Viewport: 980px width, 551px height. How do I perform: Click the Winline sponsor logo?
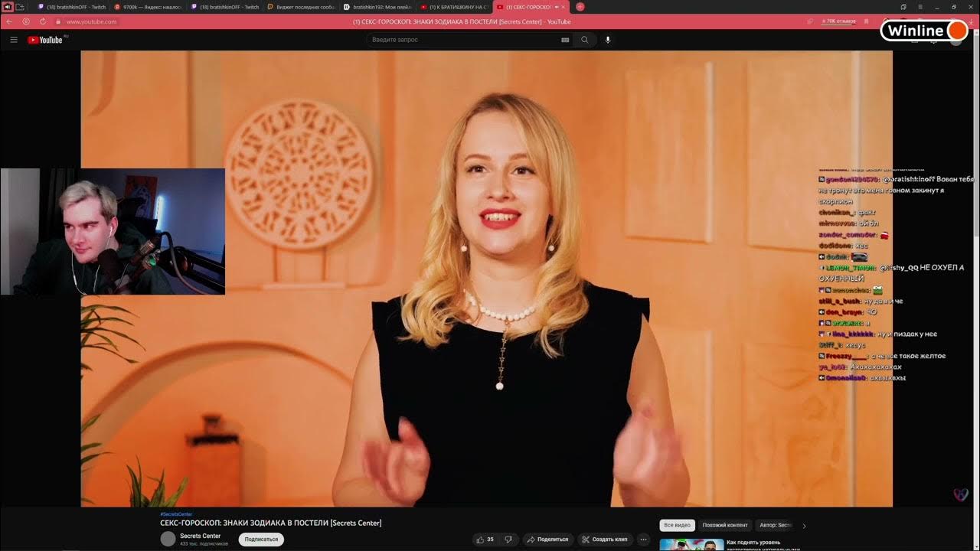point(925,31)
